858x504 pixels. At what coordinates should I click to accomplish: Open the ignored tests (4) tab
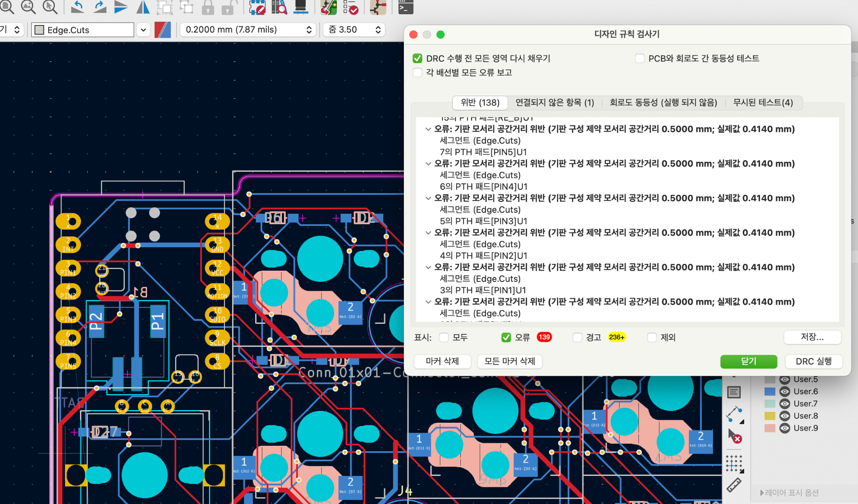click(762, 103)
